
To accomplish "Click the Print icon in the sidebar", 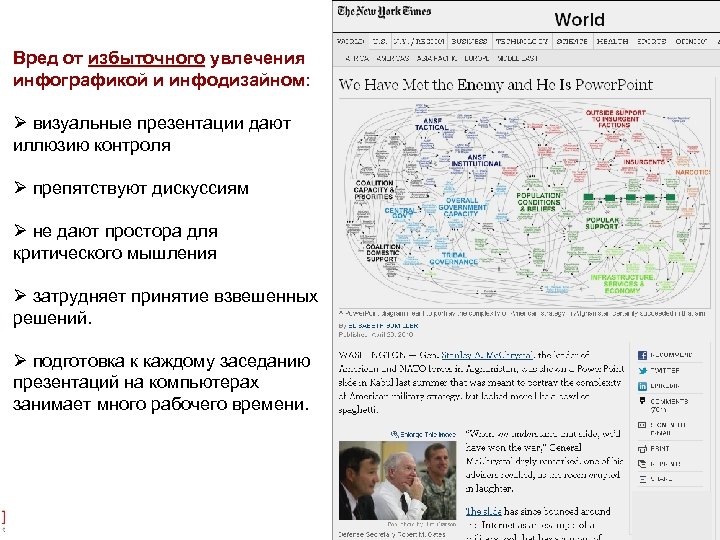I will (x=642, y=449).
